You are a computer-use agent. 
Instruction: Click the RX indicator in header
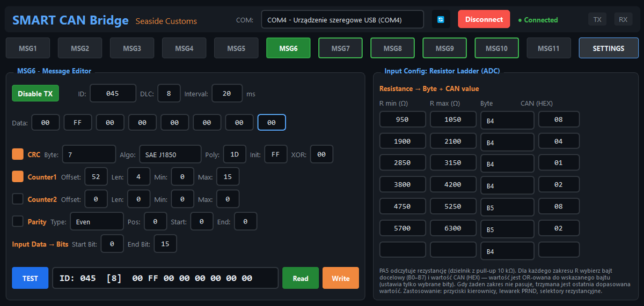(x=623, y=19)
